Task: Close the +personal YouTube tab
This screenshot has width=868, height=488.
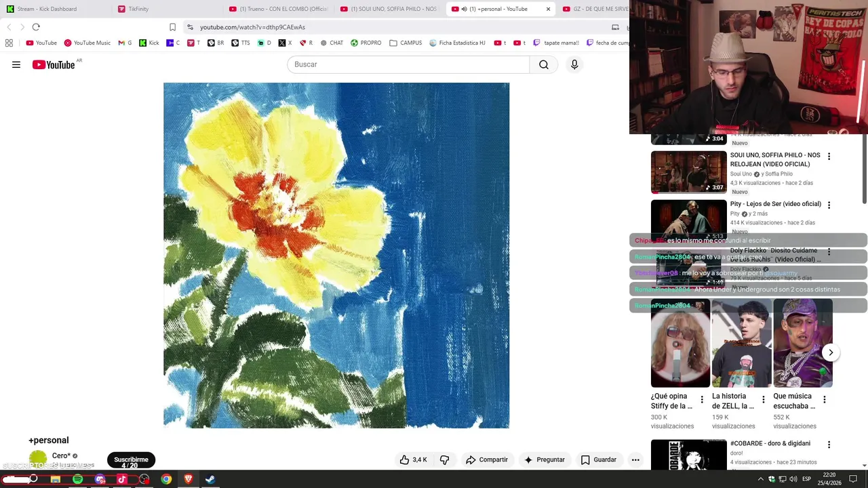Action: coord(548,9)
